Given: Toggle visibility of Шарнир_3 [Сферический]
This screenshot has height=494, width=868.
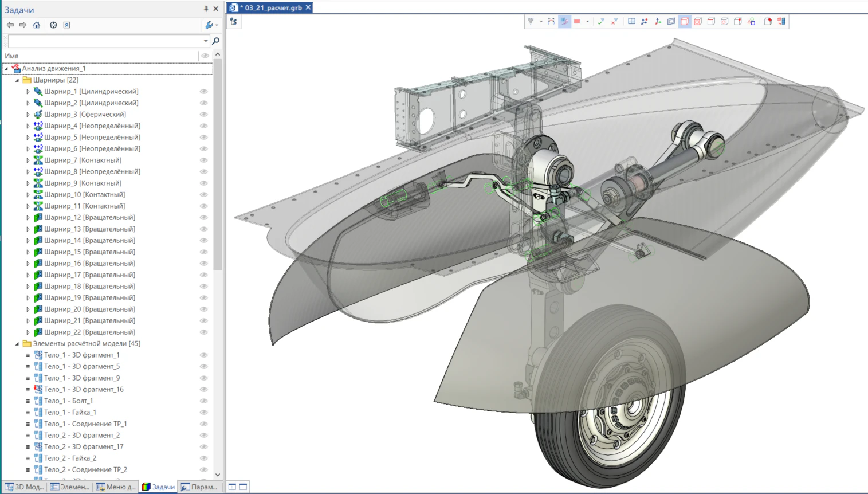Looking at the screenshot, I should pos(203,115).
